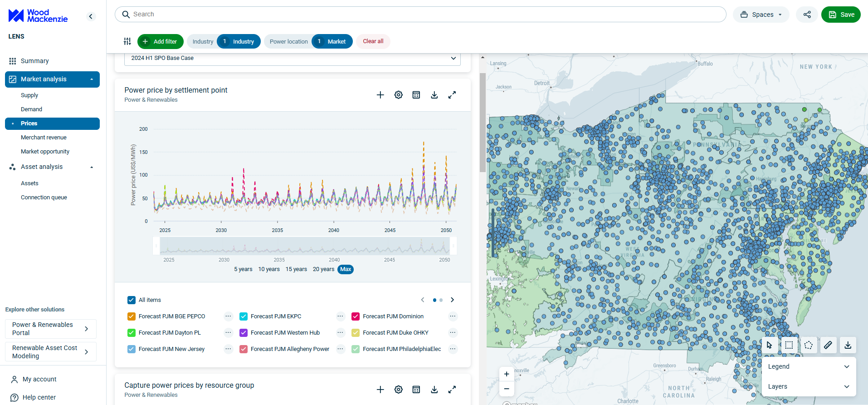This screenshot has width=868, height=405.
Task: Go to Merchant revenue section
Action: coord(44,138)
